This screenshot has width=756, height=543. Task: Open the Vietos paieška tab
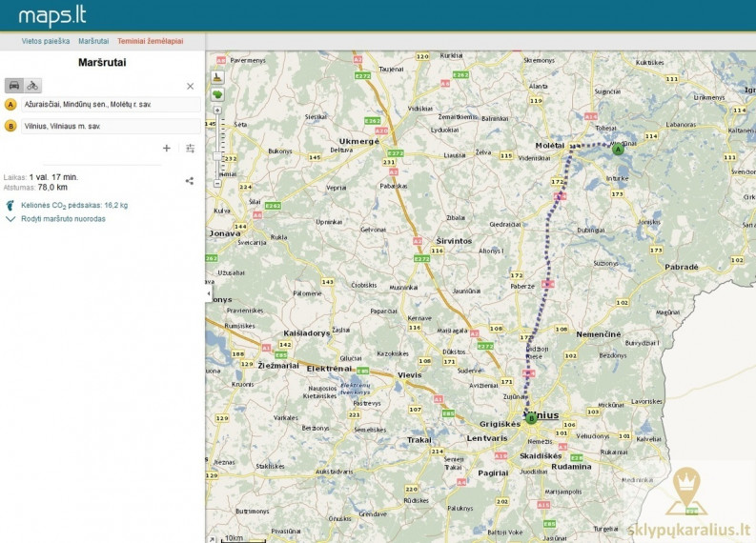(46, 41)
